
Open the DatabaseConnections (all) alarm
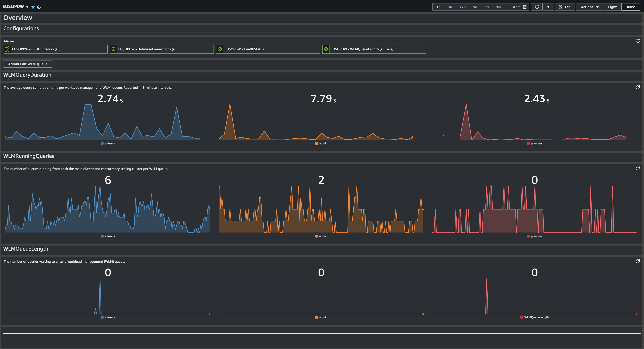(x=162, y=49)
